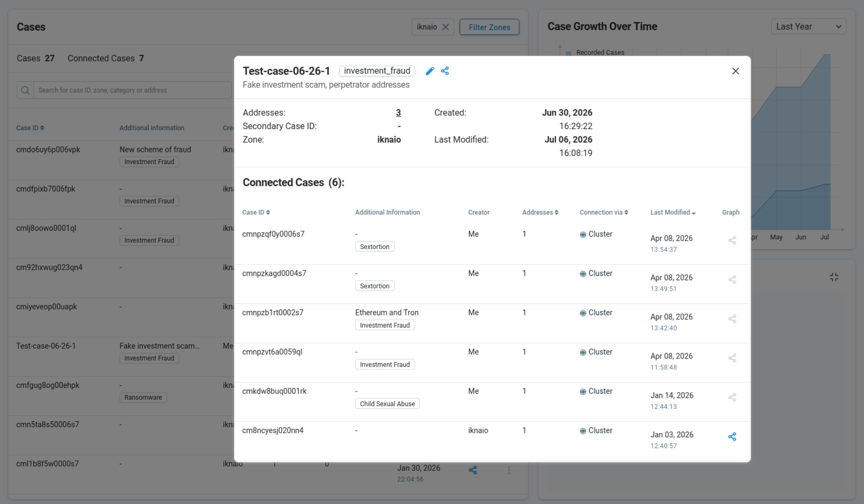Click the case search input field

tap(133, 90)
